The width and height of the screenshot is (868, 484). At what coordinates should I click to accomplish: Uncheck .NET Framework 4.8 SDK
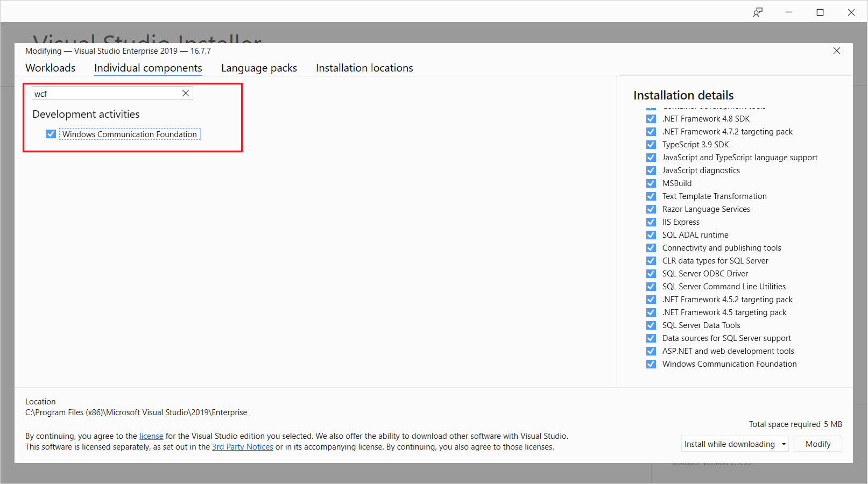click(x=651, y=119)
